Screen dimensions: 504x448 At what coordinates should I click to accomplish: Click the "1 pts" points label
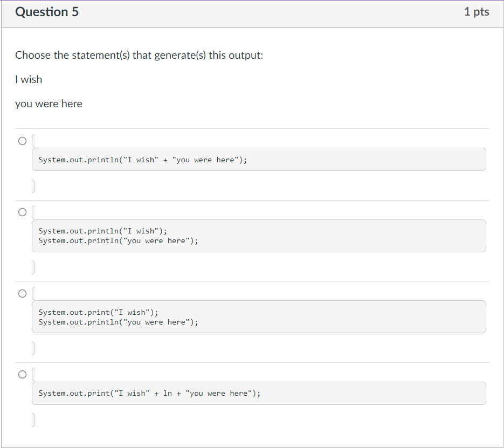(x=476, y=12)
